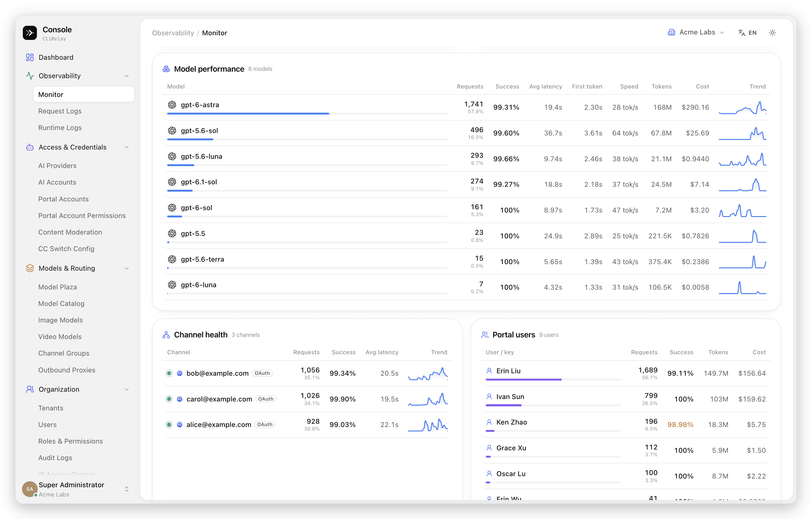Click the gpt-6-astra request share bar
Screen dimensions: 812x519
pyautogui.click(x=307, y=114)
